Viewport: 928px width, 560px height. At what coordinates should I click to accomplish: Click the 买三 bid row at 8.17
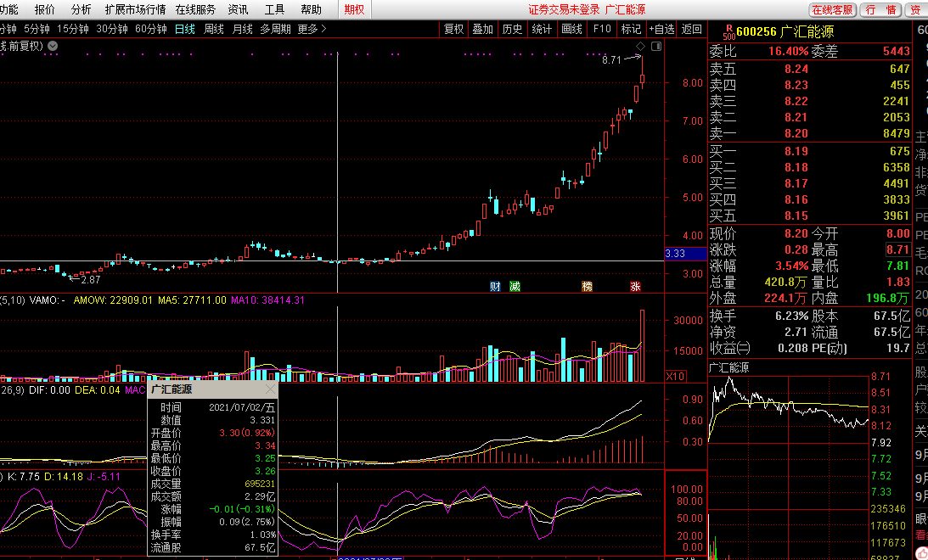[x=810, y=183]
